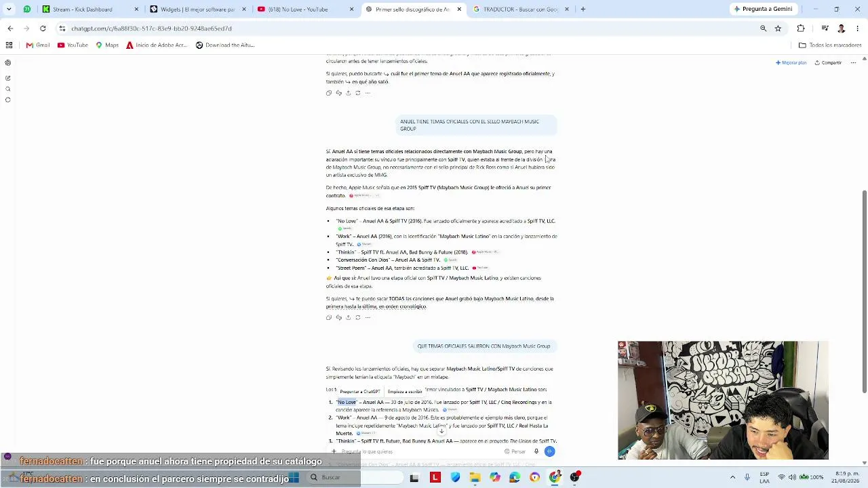This screenshot has height=488, width=868.
Task: Show hidden system tray icons chevron
Action: 732,477
